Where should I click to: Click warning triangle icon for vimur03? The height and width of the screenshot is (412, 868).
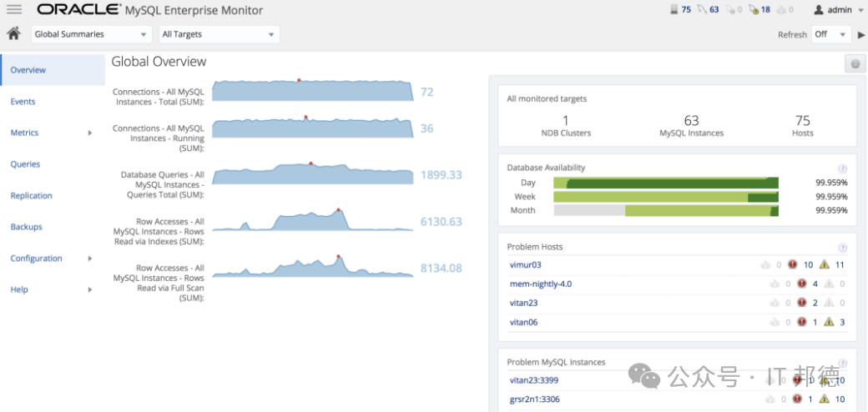pos(825,264)
